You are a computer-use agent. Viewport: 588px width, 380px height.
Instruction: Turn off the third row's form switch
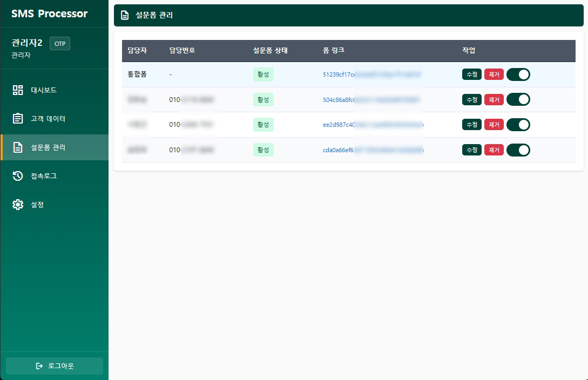pyautogui.click(x=518, y=125)
